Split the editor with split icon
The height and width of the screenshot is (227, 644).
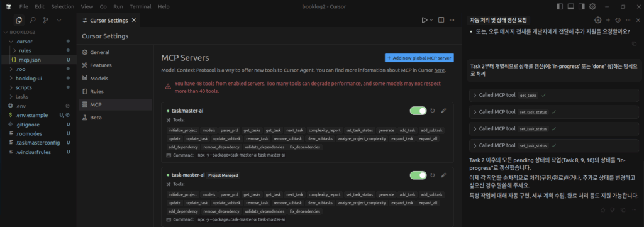441,20
